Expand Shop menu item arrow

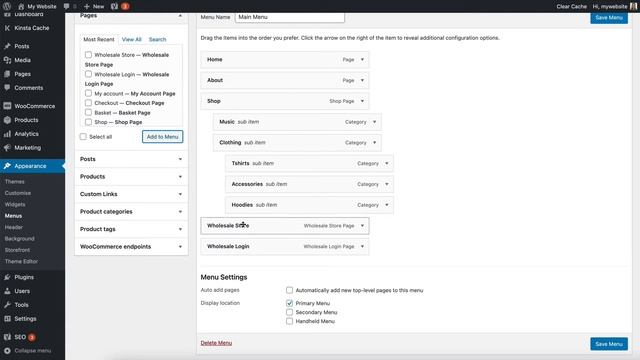coord(362,101)
